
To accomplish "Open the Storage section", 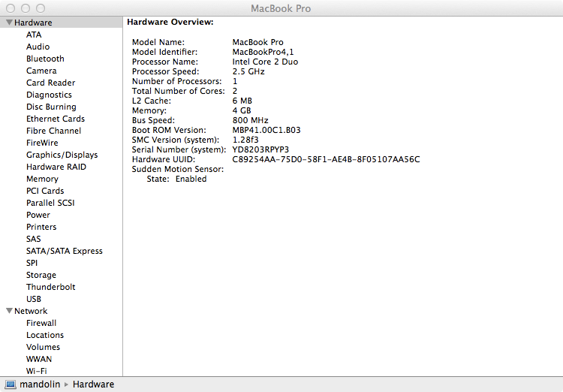I will pyautogui.click(x=41, y=276).
